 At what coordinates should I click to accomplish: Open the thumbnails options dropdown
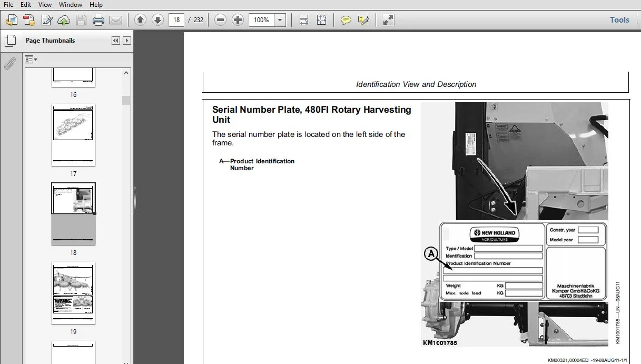pos(31,60)
